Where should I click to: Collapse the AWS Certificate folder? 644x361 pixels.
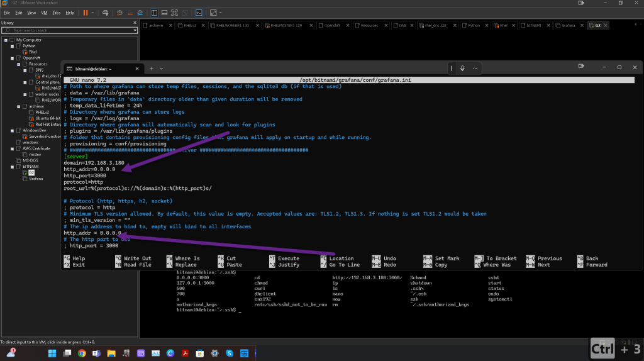[x=13, y=148]
